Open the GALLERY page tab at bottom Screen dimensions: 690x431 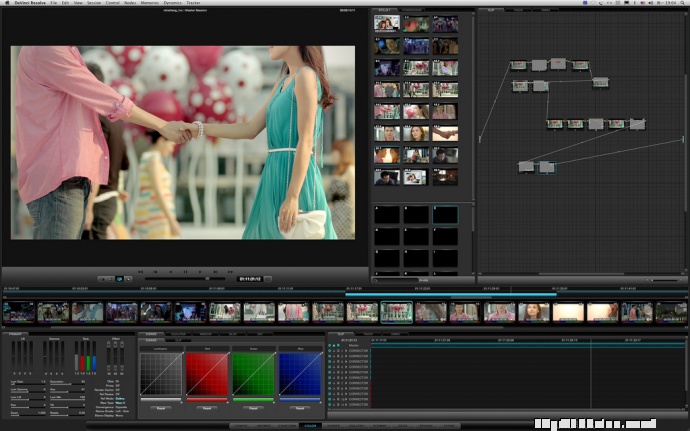coord(356,426)
